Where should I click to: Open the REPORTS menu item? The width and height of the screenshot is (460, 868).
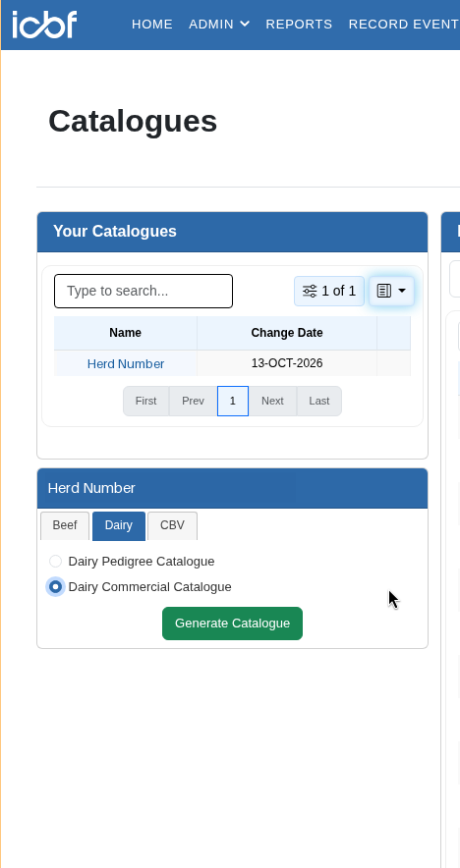point(299,25)
